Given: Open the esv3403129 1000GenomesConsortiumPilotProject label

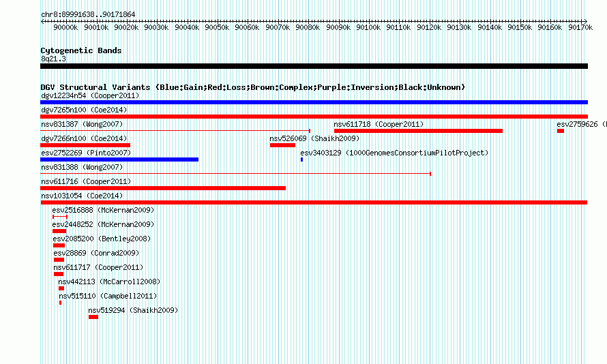Looking at the screenshot, I should [x=394, y=153].
